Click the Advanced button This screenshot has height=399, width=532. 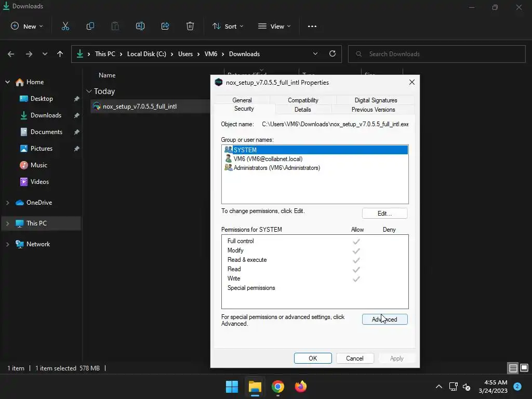click(x=385, y=320)
